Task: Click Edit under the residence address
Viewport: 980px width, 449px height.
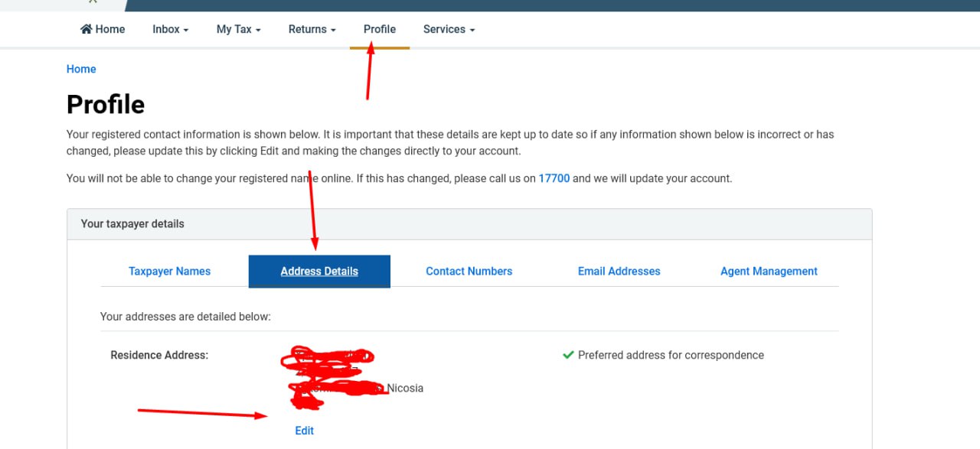Action: [304, 431]
